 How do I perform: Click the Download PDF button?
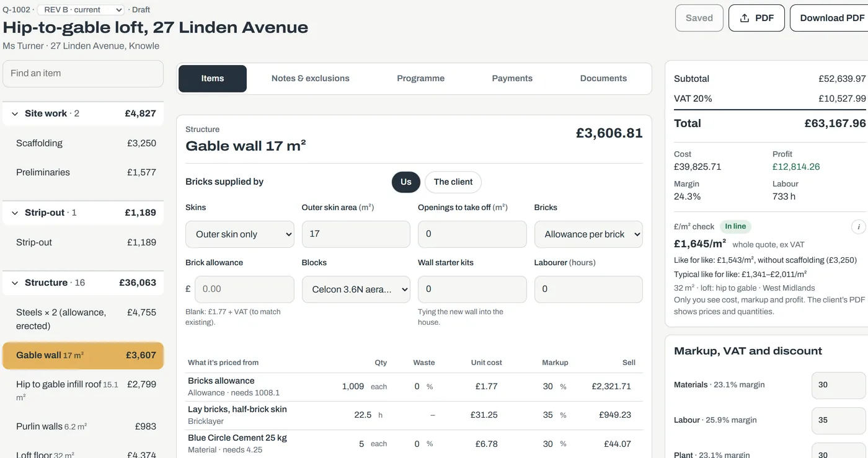point(830,18)
